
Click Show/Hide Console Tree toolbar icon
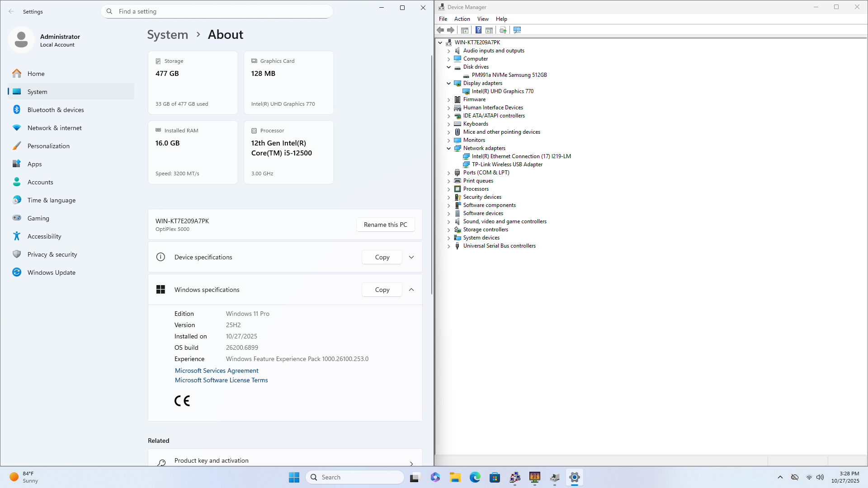tap(465, 30)
